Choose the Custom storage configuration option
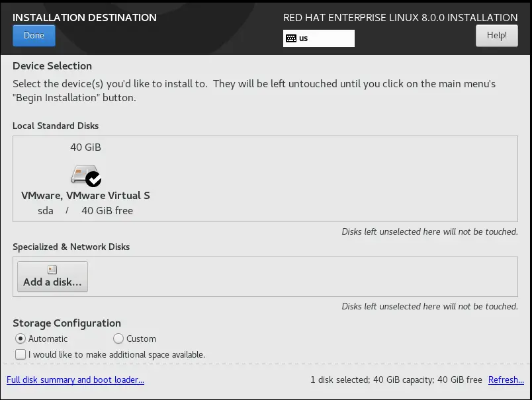Screen dimensions: 532x400 118,339
